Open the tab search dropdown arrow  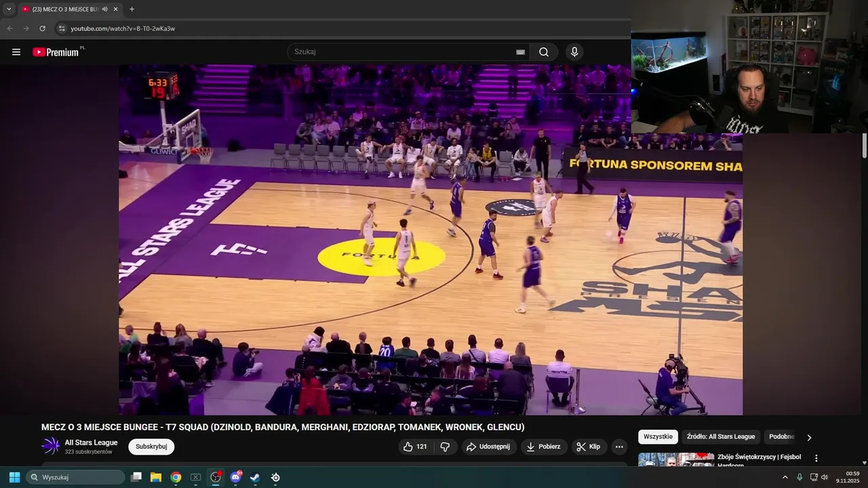(x=9, y=9)
